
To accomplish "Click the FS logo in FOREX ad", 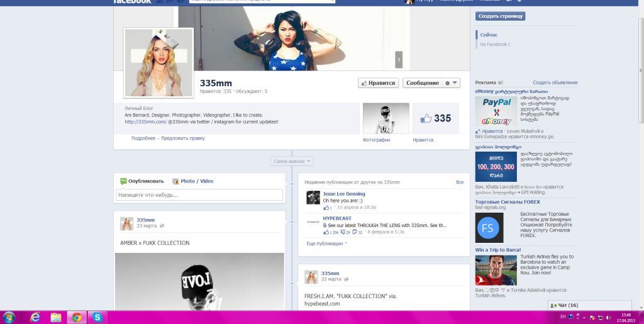I will pyautogui.click(x=489, y=228).
